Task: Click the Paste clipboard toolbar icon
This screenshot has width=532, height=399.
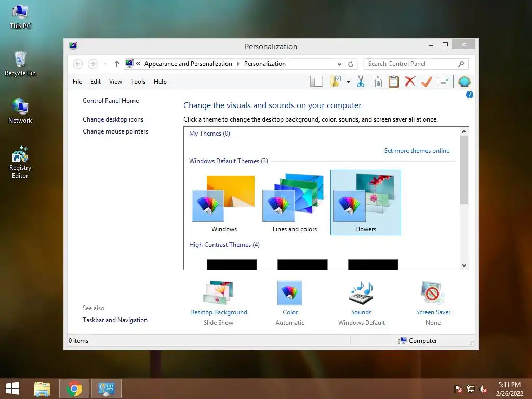Action: (394, 82)
